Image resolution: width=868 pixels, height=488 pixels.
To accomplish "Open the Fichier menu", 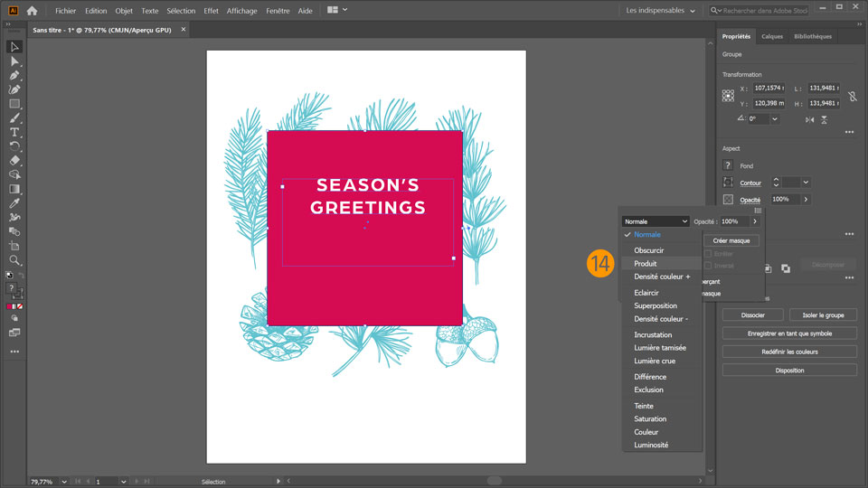I will click(65, 11).
